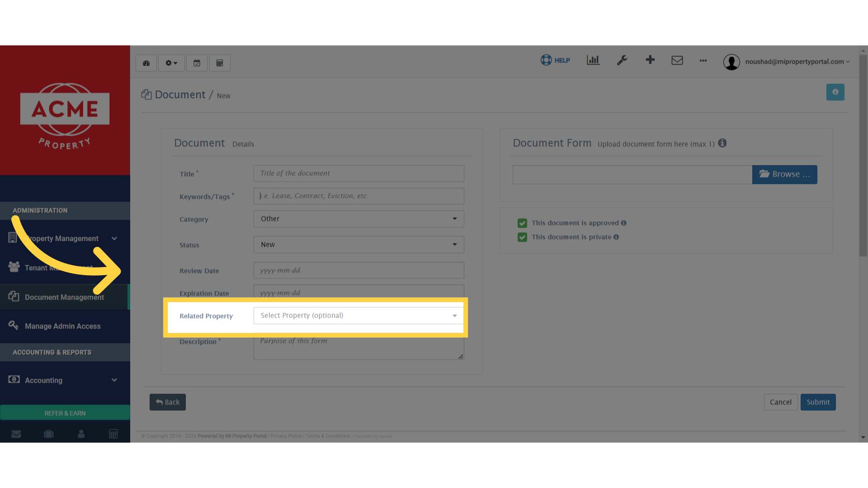
Task: Click the page vertical scrollbar thumb
Action: click(x=863, y=156)
